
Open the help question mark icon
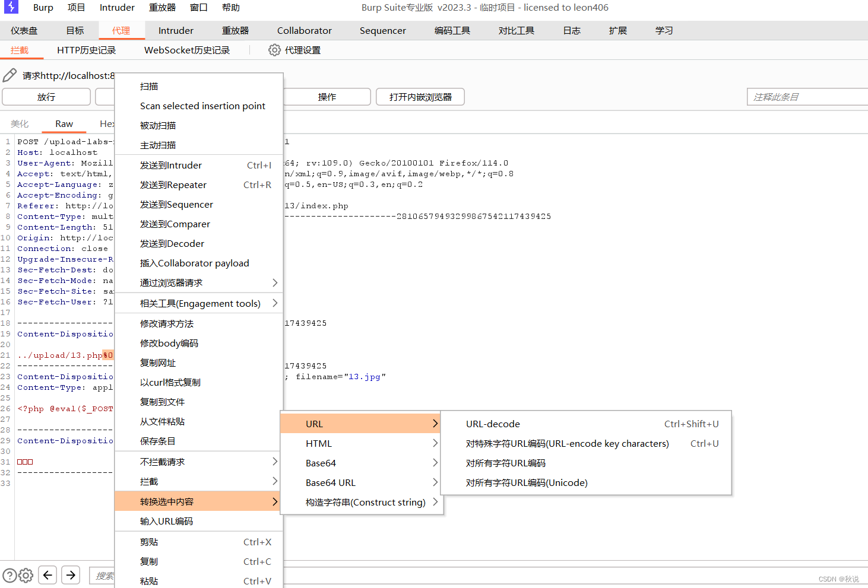click(9, 575)
